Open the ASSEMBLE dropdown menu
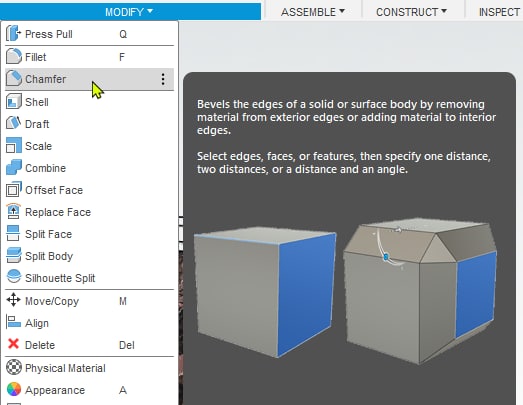This screenshot has width=523, height=405. coord(313,12)
